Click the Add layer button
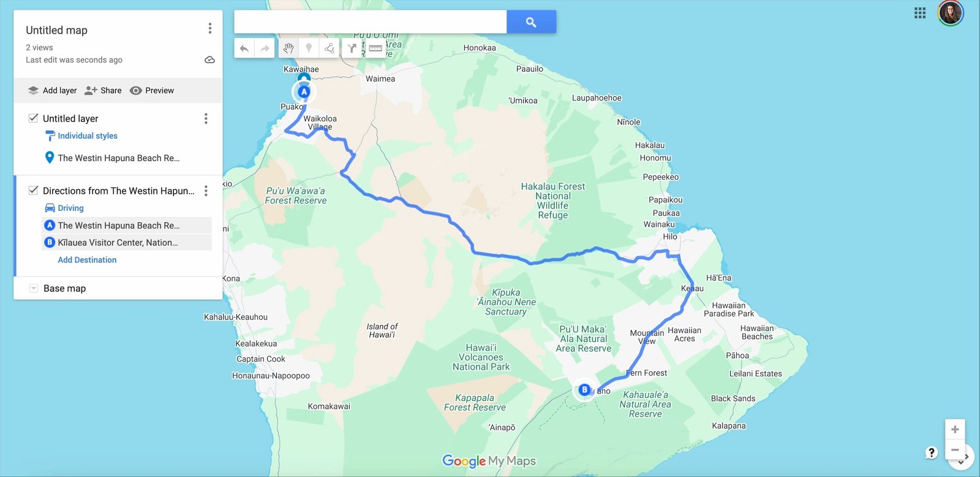The height and width of the screenshot is (477, 980). coord(53,90)
